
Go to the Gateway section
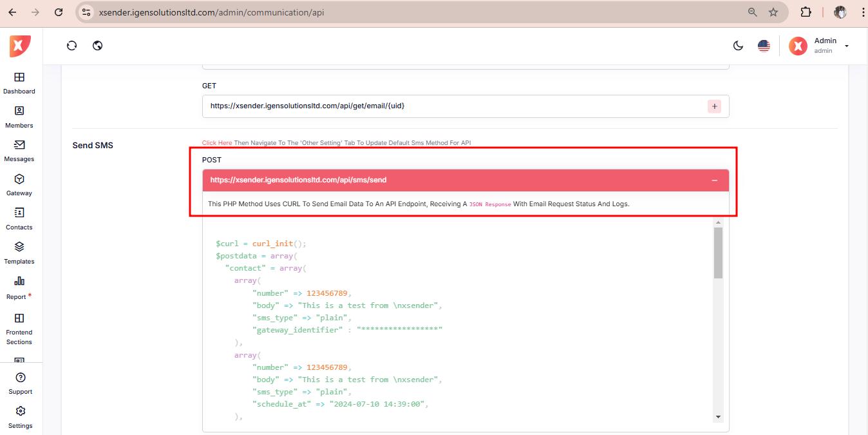click(19, 179)
